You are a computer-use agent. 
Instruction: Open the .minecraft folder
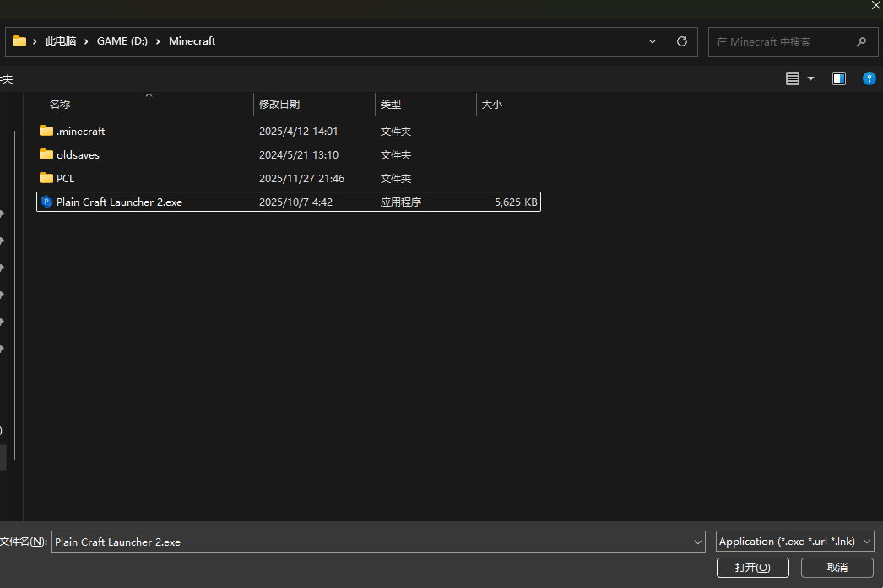pyautogui.click(x=80, y=131)
